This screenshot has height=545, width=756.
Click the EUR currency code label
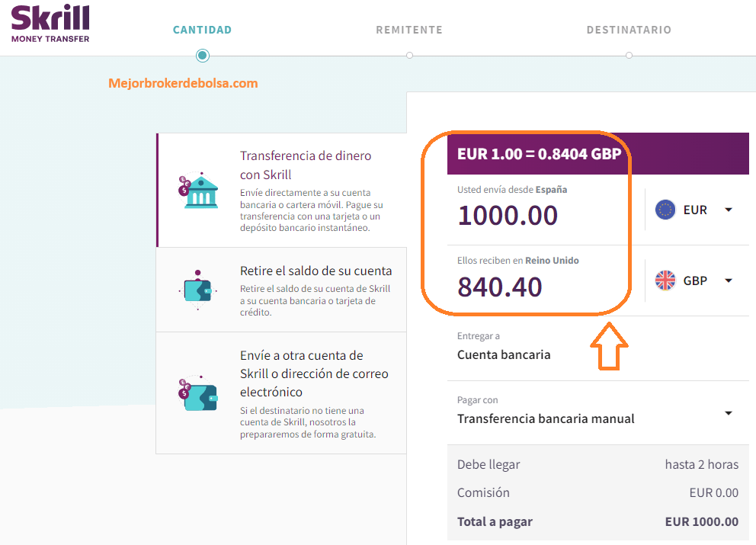point(695,210)
